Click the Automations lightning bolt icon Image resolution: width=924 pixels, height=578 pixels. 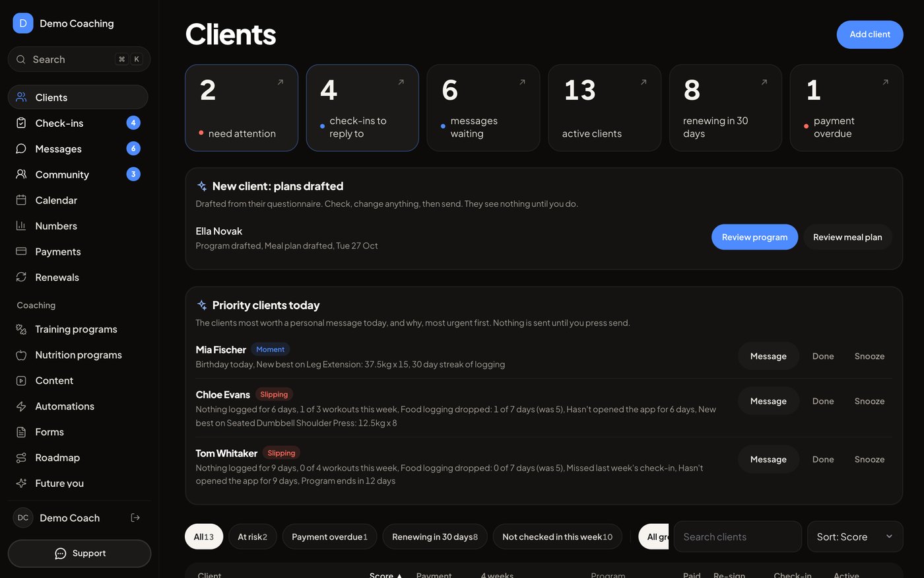click(21, 406)
